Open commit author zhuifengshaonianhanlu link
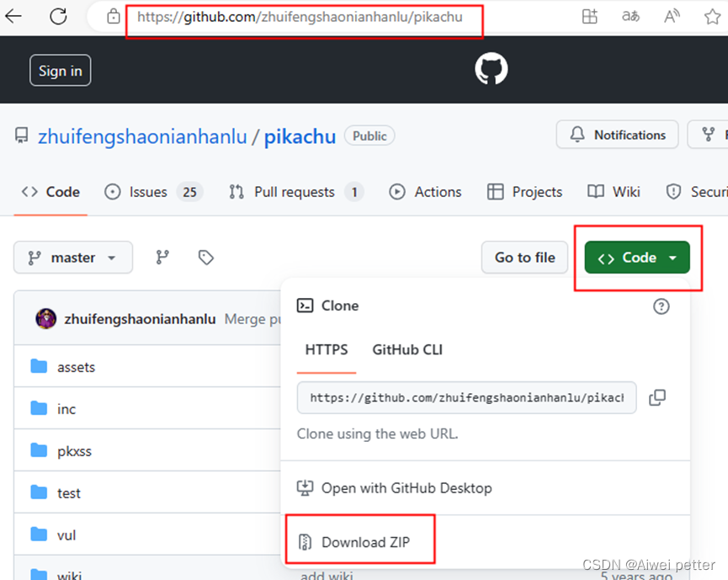The image size is (728, 580). (x=141, y=319)
